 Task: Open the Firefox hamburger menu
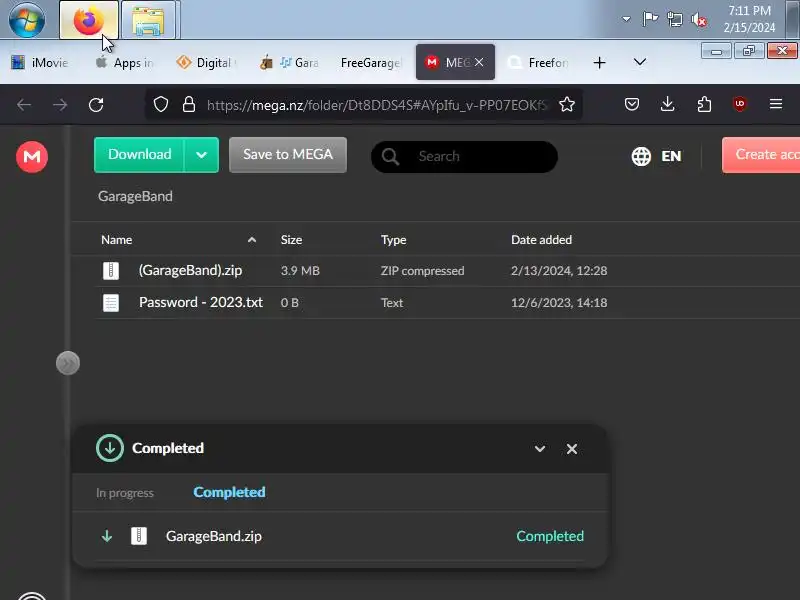tap(776, 105)
